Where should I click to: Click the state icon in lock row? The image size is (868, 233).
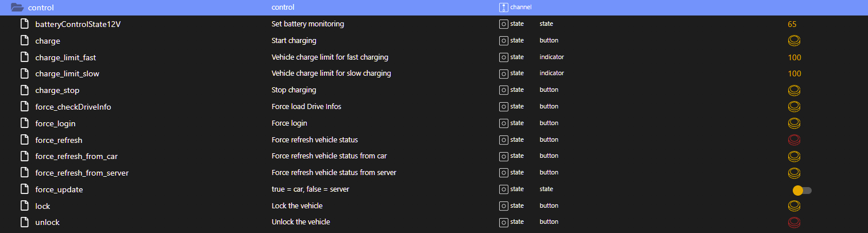pos(503,205)
